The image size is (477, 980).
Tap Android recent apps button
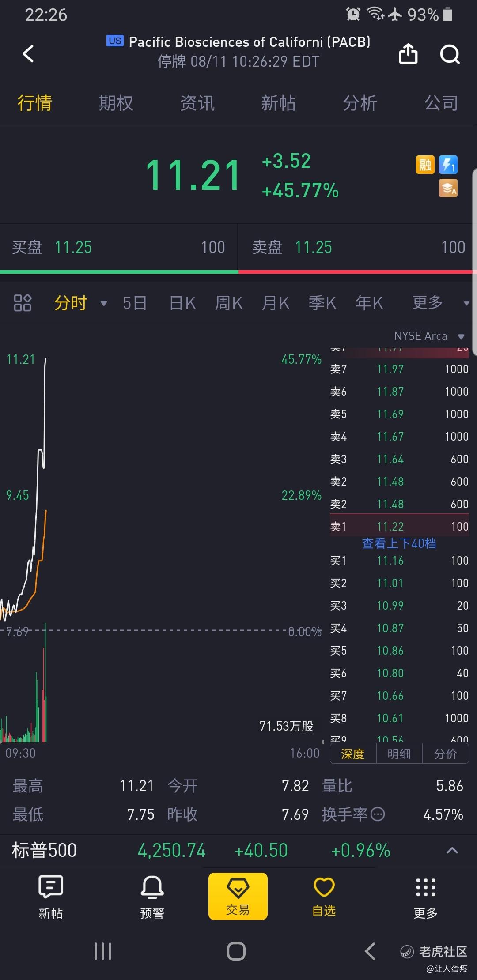pos(103,951)
